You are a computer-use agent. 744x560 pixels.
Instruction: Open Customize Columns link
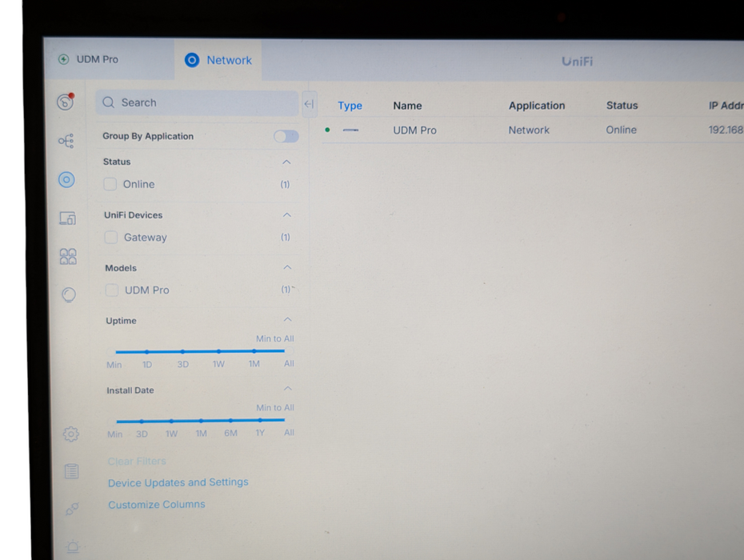click(x=157, y=505)
